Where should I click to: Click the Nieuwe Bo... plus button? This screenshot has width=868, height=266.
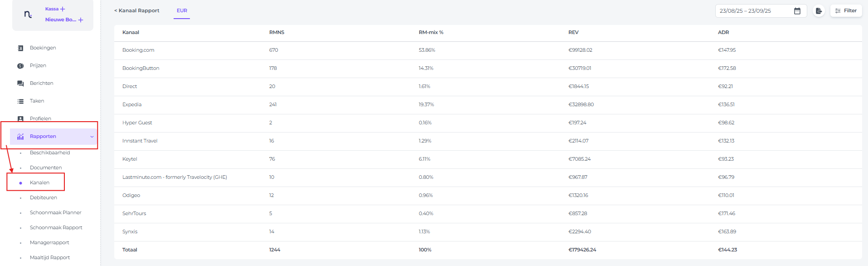[81, 20]
